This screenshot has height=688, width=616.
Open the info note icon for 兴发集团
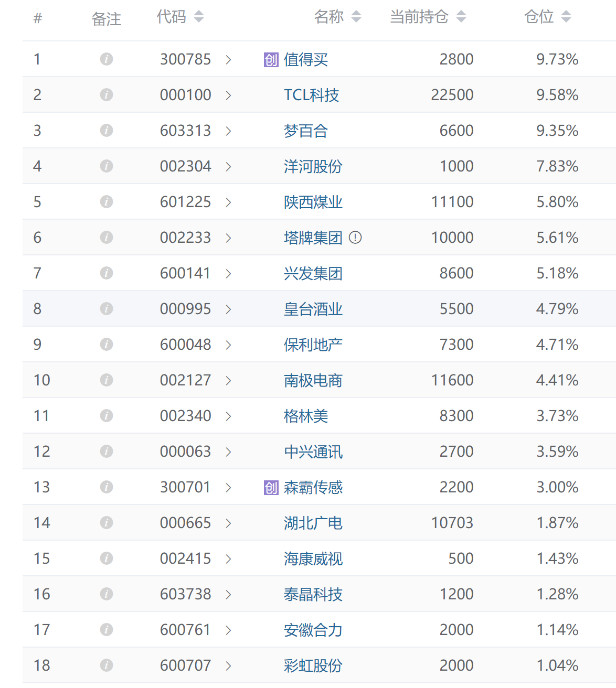pos(107,273)
